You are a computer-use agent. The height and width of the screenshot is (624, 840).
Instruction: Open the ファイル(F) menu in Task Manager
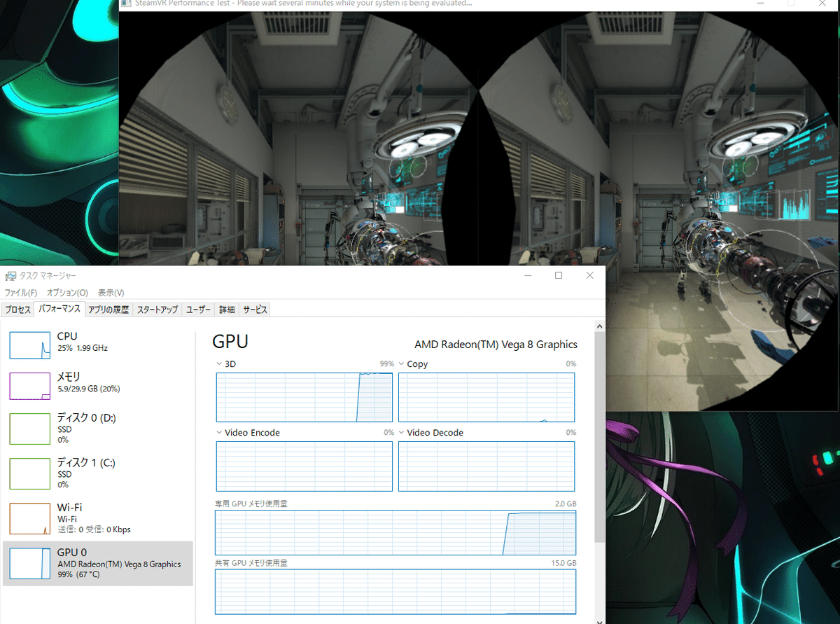point(20,293)
